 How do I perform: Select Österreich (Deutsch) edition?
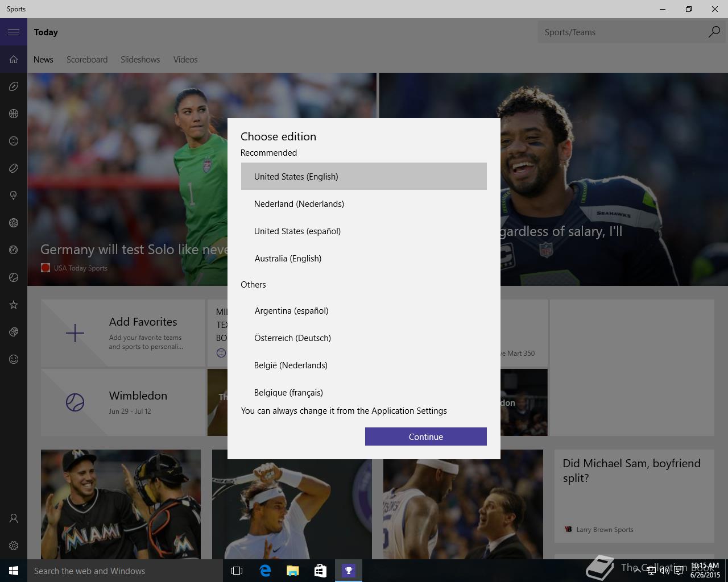pos(364,338)
